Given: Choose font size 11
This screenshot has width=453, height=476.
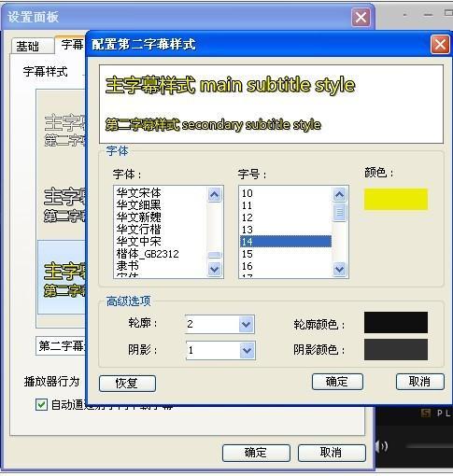Looking at the screenshot, I should 248,205.
